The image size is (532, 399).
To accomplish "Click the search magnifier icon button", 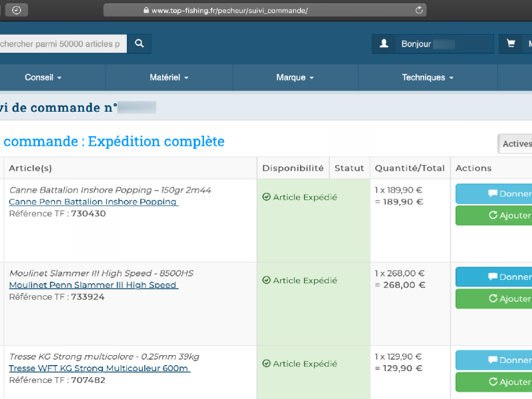I will pos(139,44).
